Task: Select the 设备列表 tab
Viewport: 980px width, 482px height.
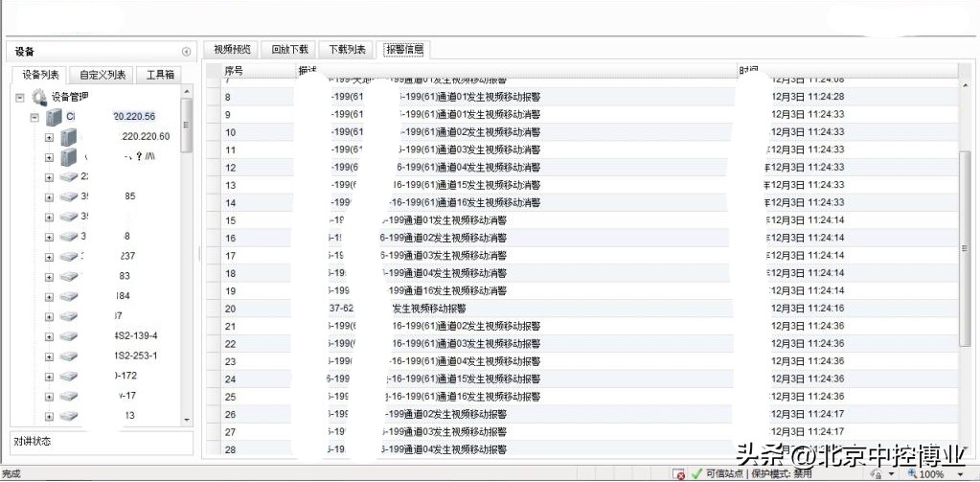Action: tap(40, 75)
